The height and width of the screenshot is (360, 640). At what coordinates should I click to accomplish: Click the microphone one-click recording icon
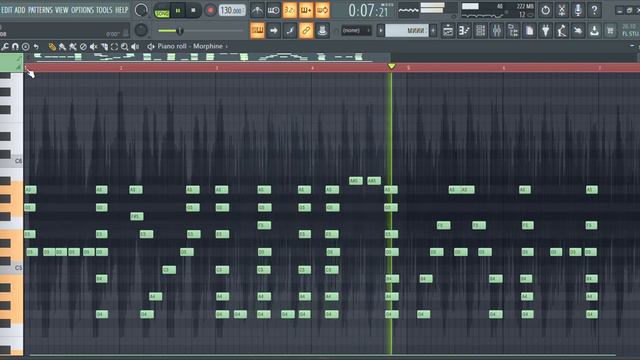pos(578,10)
